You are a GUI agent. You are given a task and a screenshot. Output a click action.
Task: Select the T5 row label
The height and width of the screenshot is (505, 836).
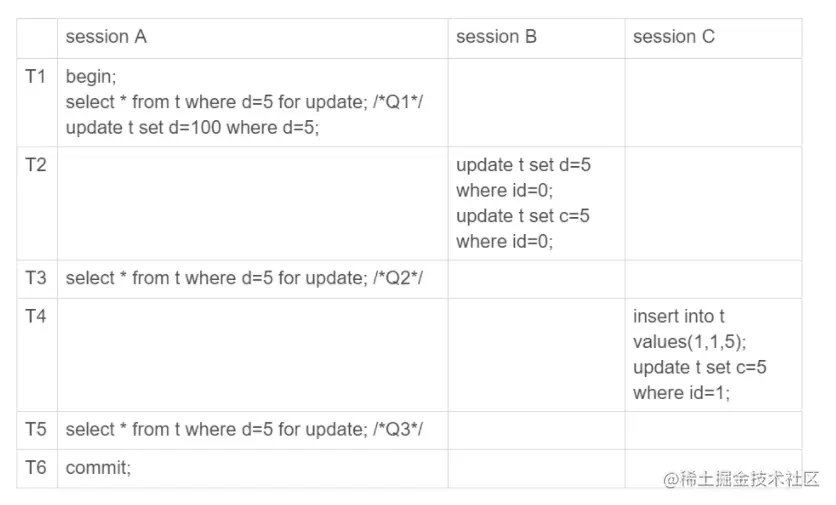36,429
